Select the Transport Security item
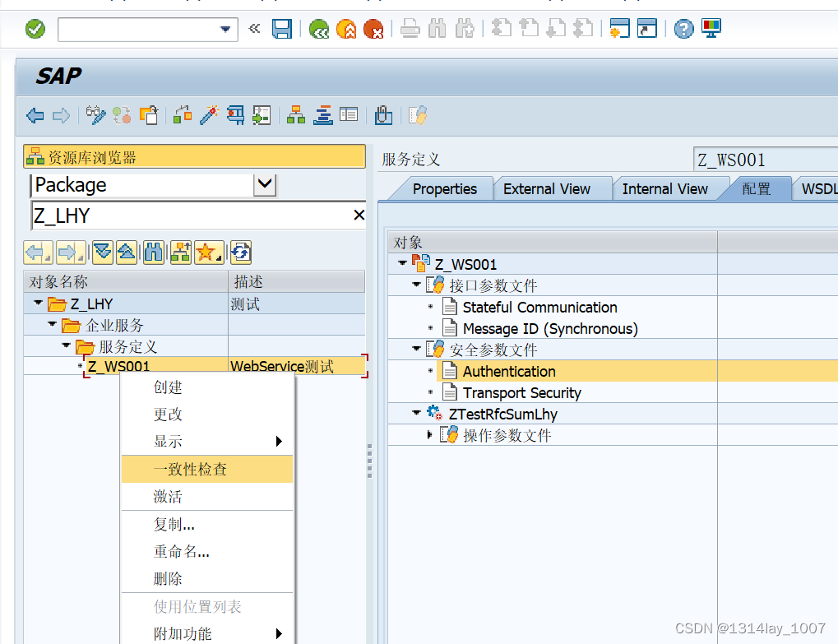Screen dimensions: 838x644 pos(521,393)
